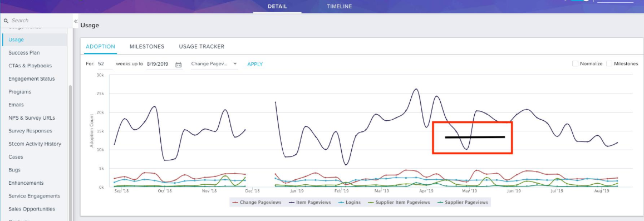Toggle Change Pageviews legend series
This screenshot has height=221, width=644.
point(257,203)
